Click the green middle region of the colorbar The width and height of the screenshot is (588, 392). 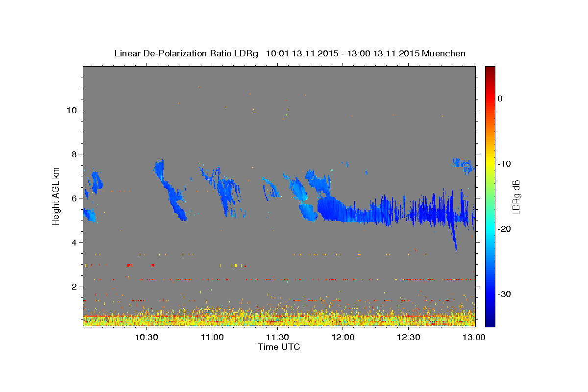[490, 196]
